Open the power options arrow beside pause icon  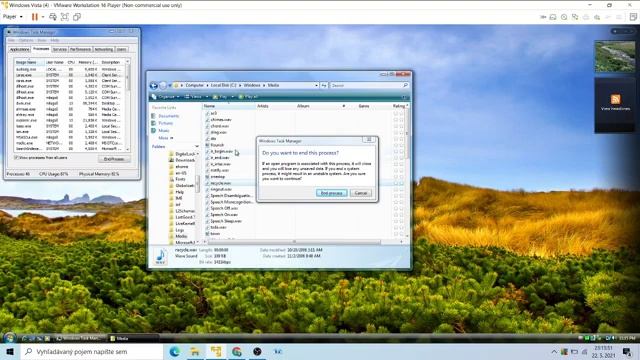(43, 17)
